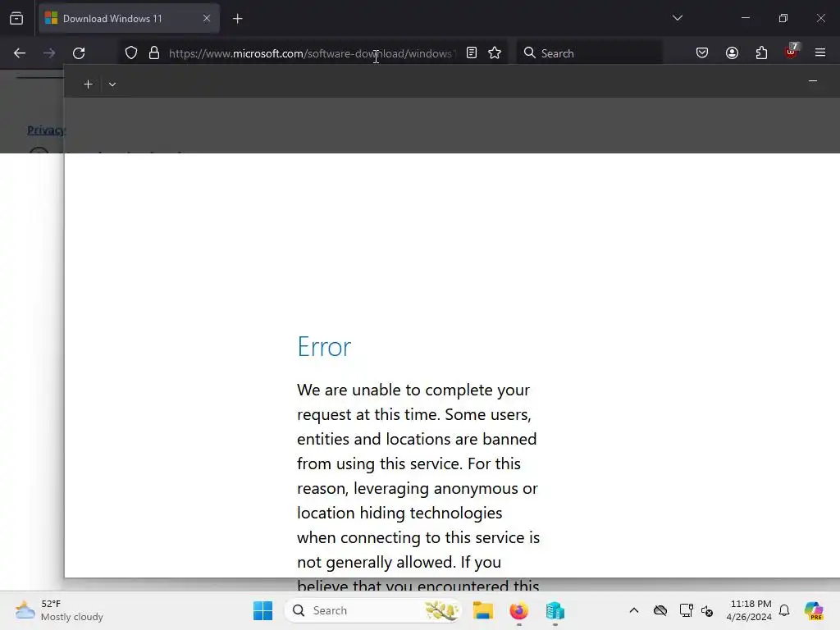Open a new Firefox tab
Screen dimensions: 840x630
238,19
